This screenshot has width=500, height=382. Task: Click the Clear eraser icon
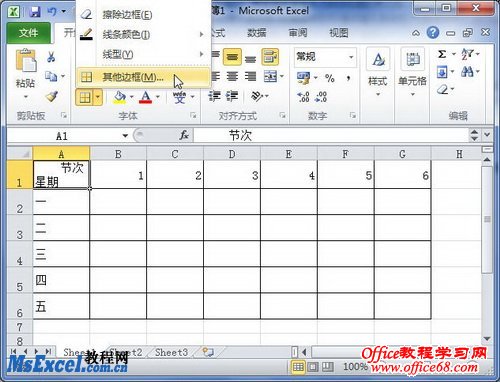tap(443, 89)
